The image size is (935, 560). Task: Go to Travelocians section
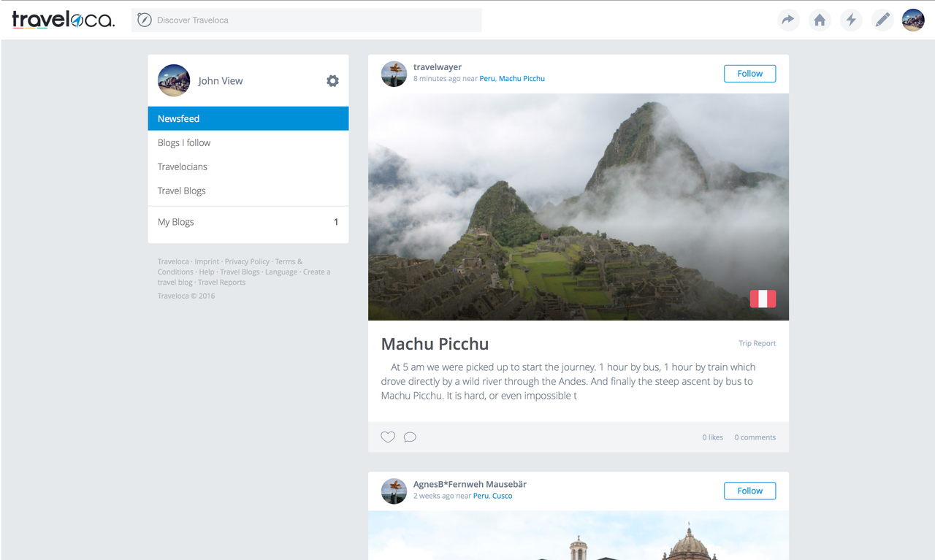tap(248, 166)
